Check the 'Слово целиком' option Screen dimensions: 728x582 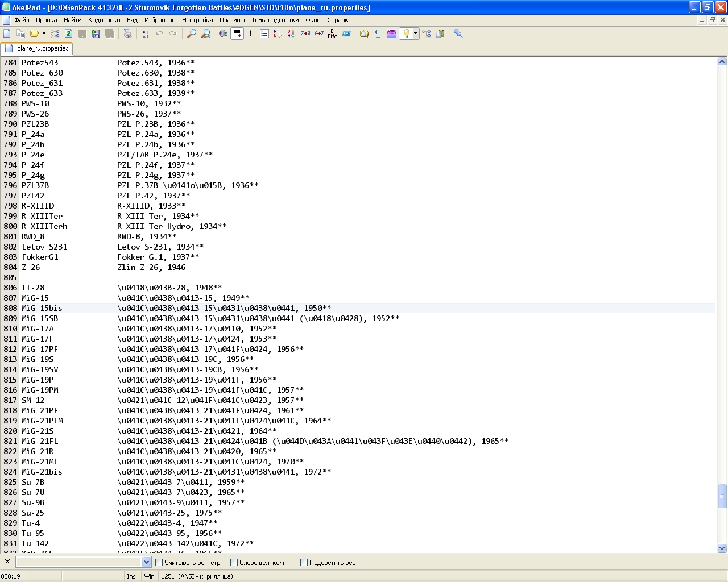pos(234,563)
